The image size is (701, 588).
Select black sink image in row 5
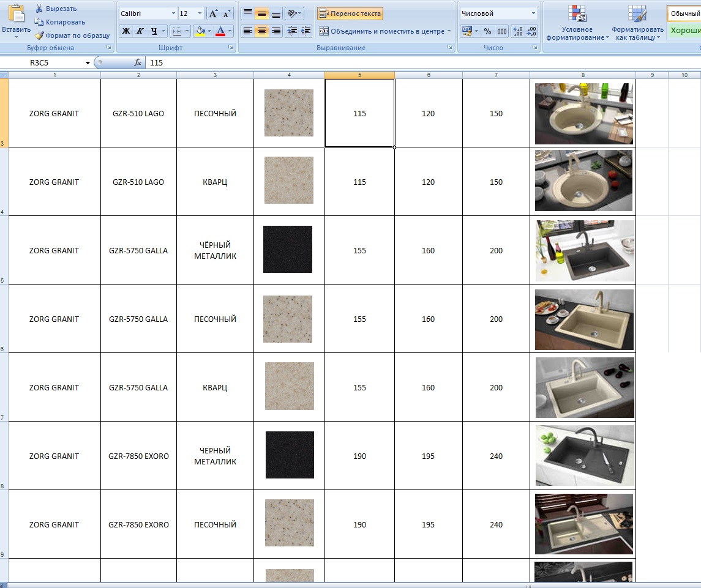click(585, 251)
